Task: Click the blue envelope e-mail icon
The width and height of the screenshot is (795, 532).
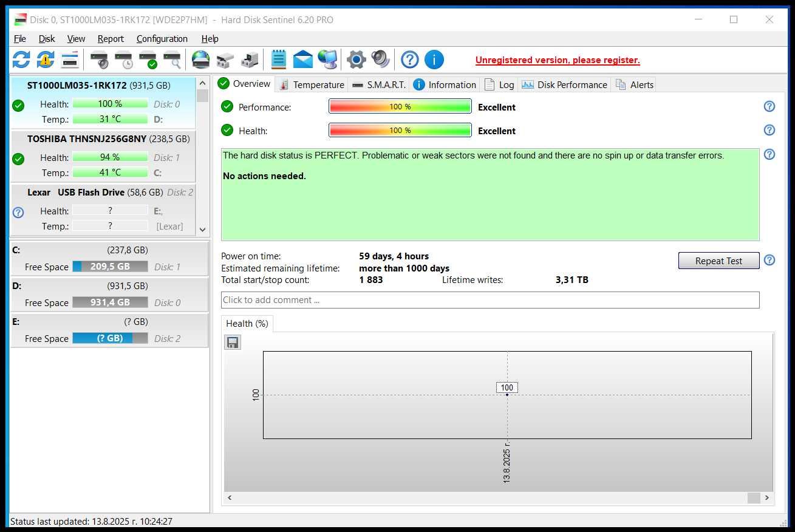Action: pos(302,60)
